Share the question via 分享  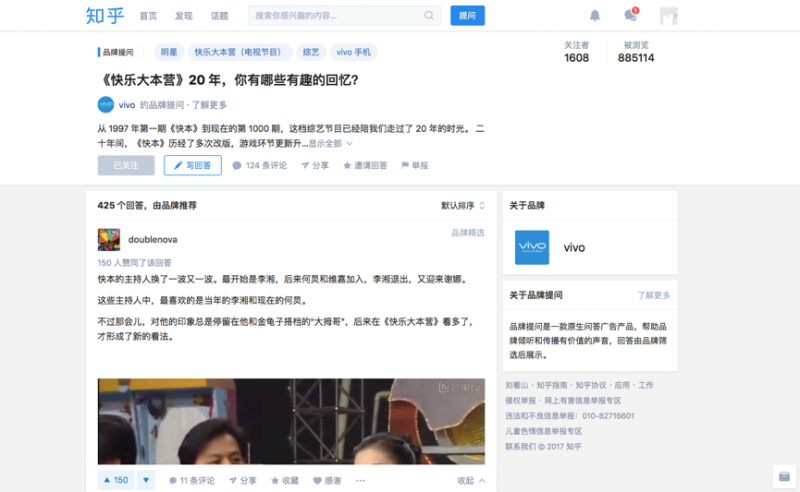tap(315, 165)
